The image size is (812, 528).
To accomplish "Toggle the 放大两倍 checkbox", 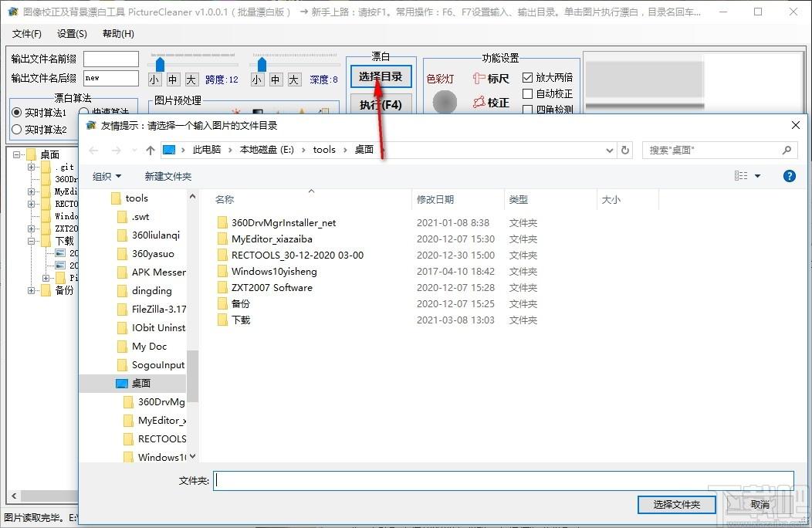I will coord(528,77).
